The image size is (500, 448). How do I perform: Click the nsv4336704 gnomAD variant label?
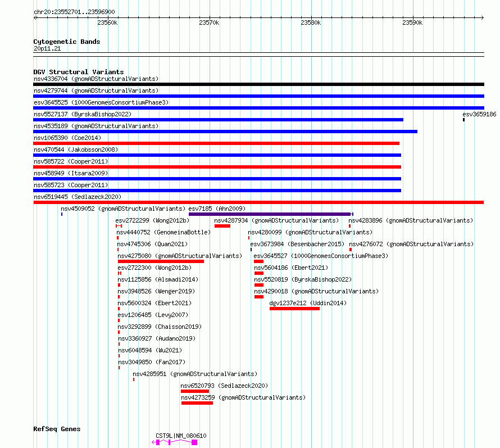point(96,79)
